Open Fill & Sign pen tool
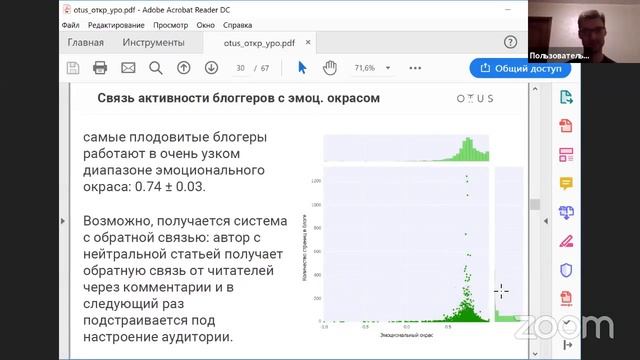 (x=566, y=241)
